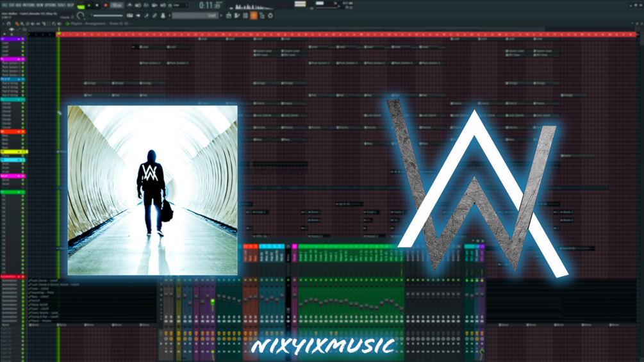Click the transport stop button
The image size is (644, 362).
[x=97, y=6]
